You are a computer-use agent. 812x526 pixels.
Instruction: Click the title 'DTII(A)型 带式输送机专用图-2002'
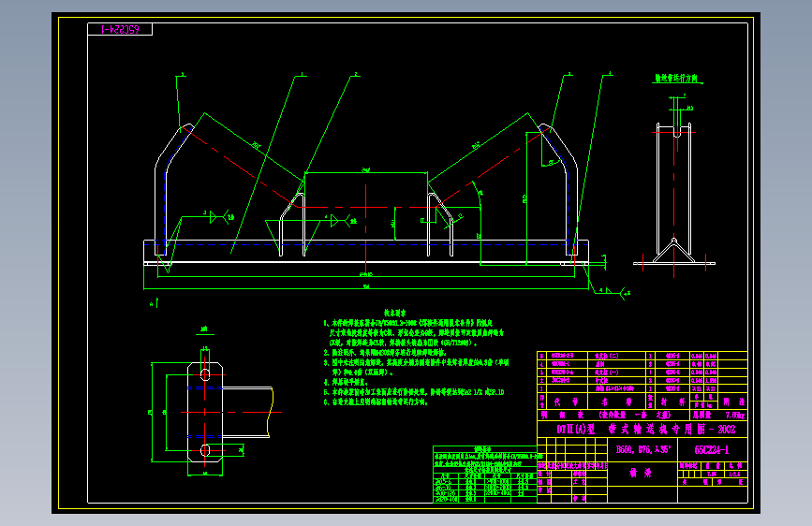(x=646, y=430)
